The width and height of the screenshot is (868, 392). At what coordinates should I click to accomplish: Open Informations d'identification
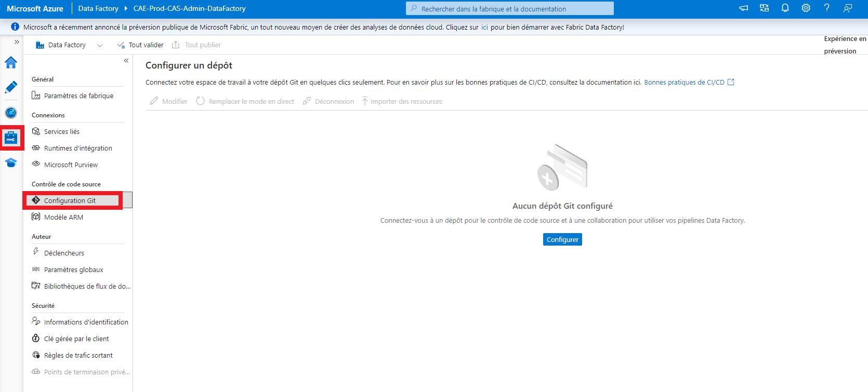tap(80, 322)
